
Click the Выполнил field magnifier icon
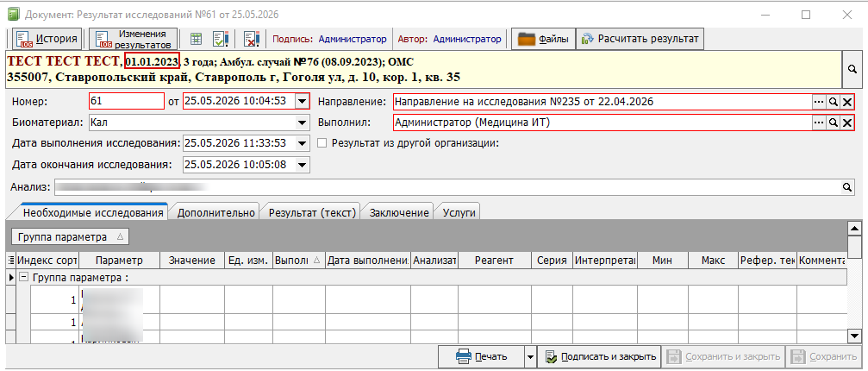pos(833,123)
